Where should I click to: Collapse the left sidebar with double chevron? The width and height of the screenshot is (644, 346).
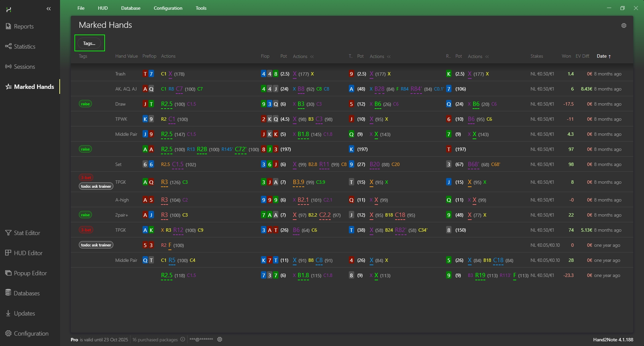(x=49, y=9)
